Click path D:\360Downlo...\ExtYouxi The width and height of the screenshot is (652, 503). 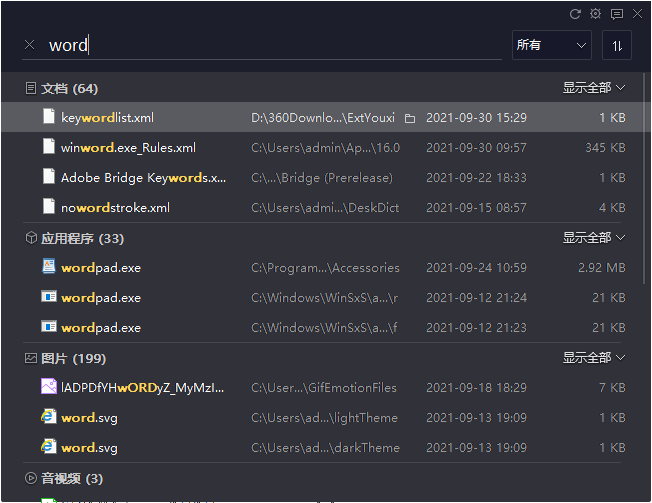[323, 118]
